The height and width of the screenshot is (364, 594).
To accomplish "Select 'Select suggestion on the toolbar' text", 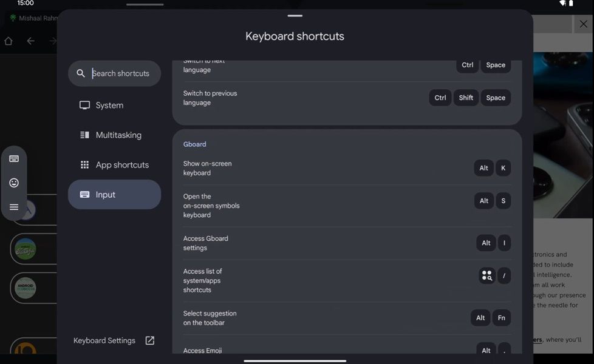I will 210,318.
